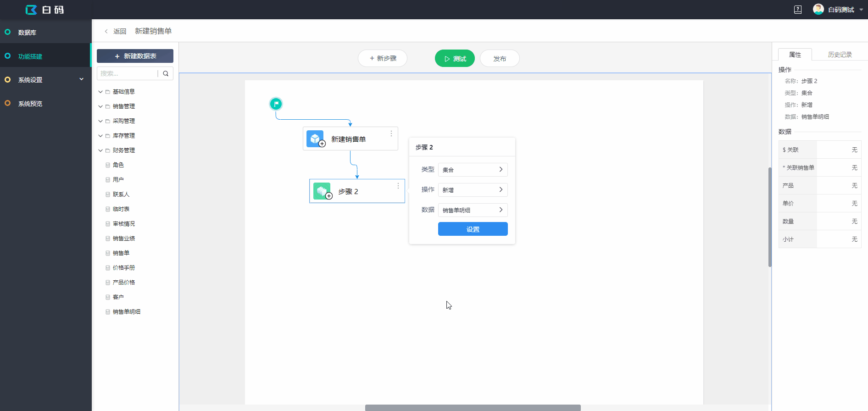Click the search magnifier icon
This screenshot has height=411, width=868.
(166, 73)
